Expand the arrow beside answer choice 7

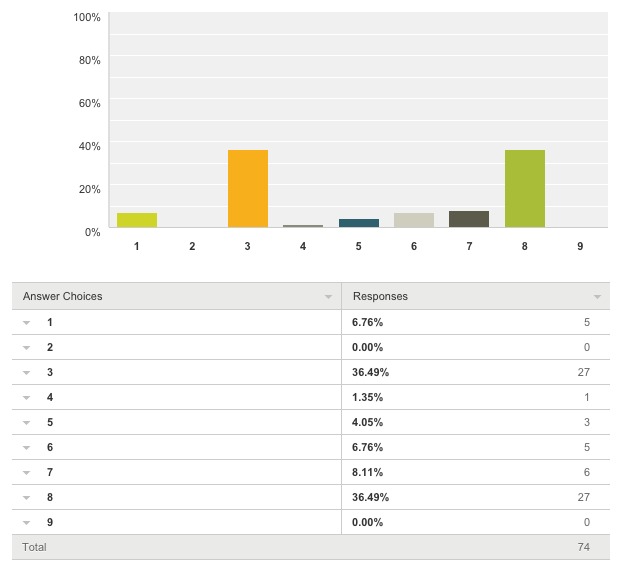point(27,473)
